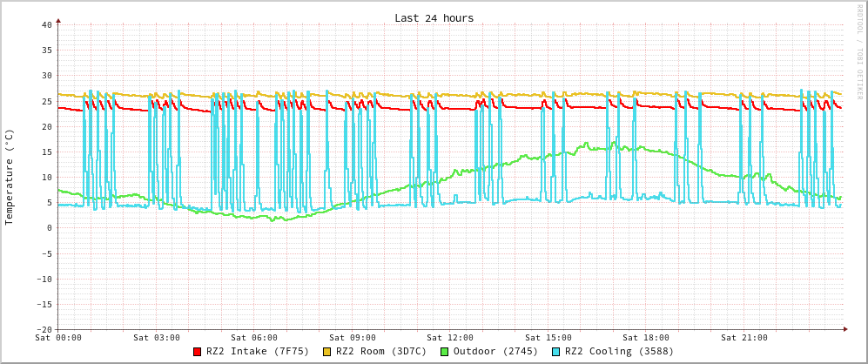The image size is (868, 364).
Task: Select the Outdoor (2745) legend label
Action: (495, 352)
